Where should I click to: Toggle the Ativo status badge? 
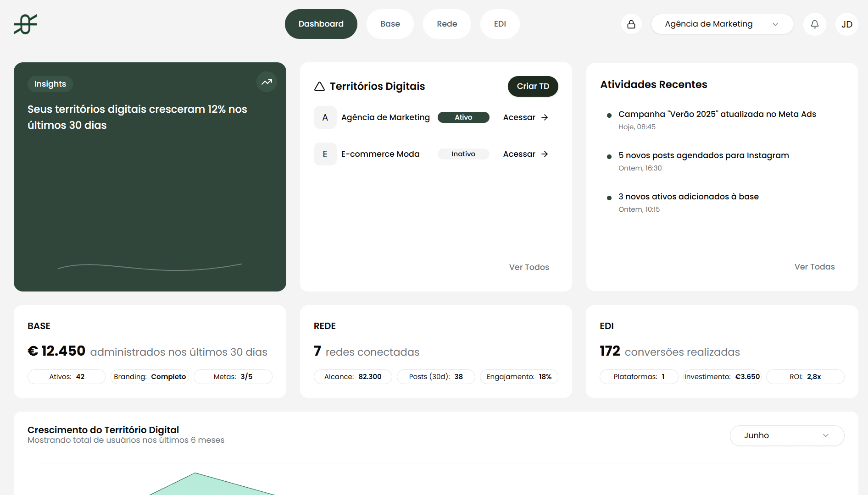[463, 117]
